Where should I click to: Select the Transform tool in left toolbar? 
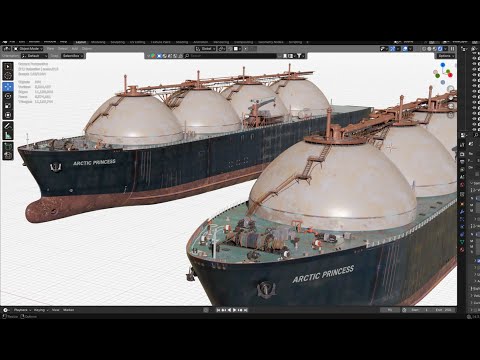pyautogui.click(x=8, y=115)
